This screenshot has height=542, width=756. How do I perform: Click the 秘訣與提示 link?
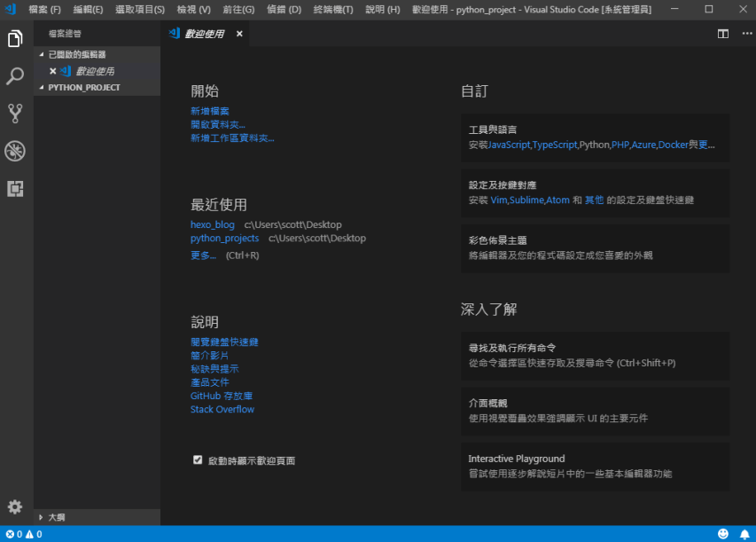pyautogui.click(x=214, y=369)
